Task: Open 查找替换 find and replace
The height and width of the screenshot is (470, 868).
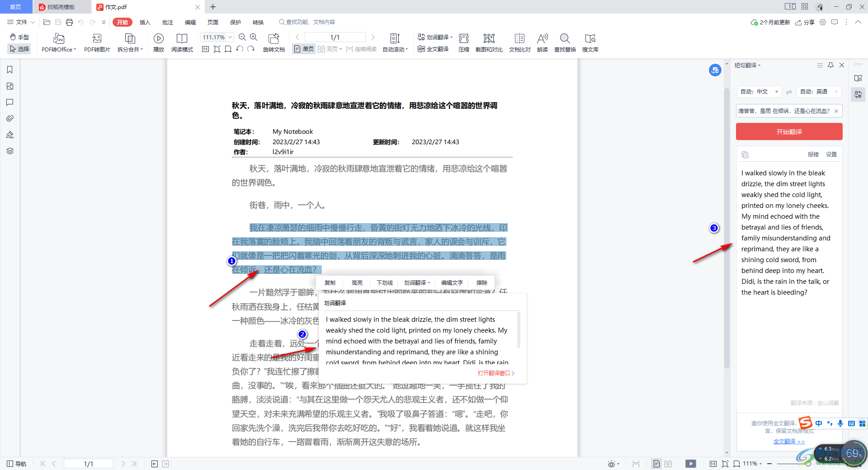Action: pos(565,43)
